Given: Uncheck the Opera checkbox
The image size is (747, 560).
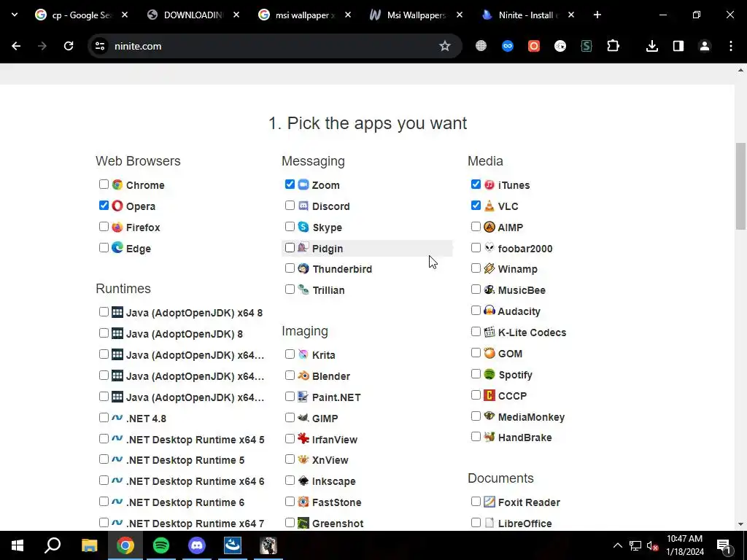Looking at the screenshot, I should [x=104, y=205].
